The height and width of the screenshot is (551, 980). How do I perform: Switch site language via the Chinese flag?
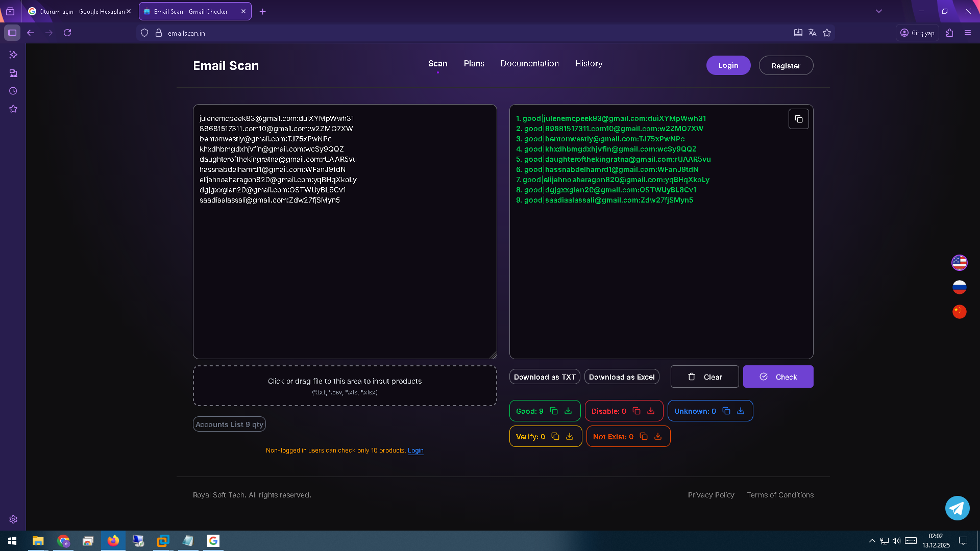(x=960, y=311)
